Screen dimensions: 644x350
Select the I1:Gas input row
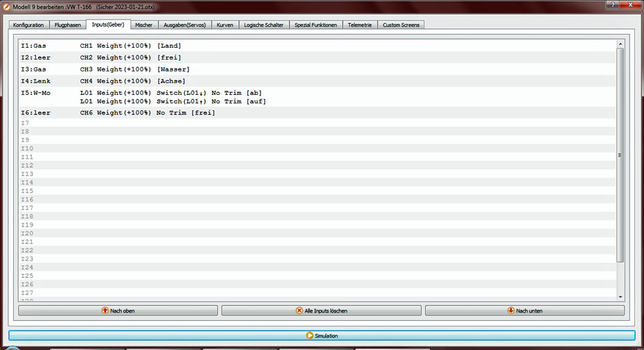317,46
